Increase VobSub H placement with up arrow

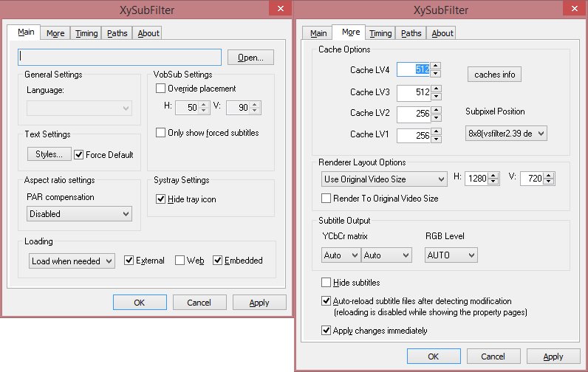click(203, 105)
